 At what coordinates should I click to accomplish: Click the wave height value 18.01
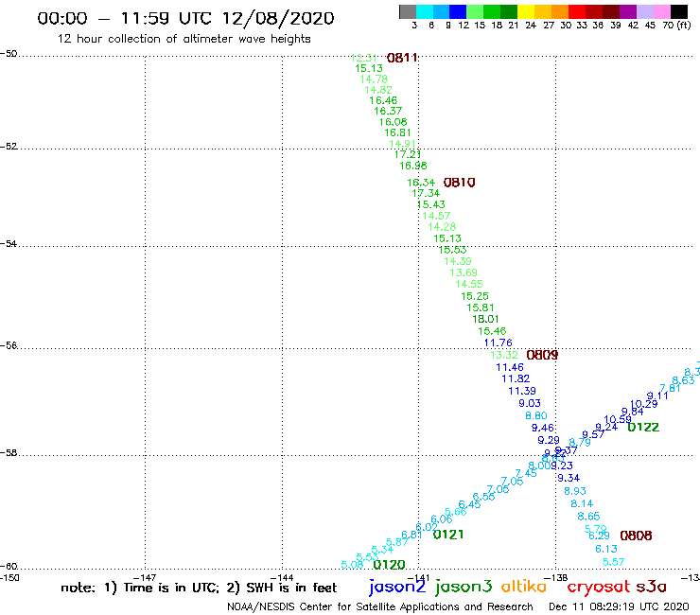click(x=485, y=319)
